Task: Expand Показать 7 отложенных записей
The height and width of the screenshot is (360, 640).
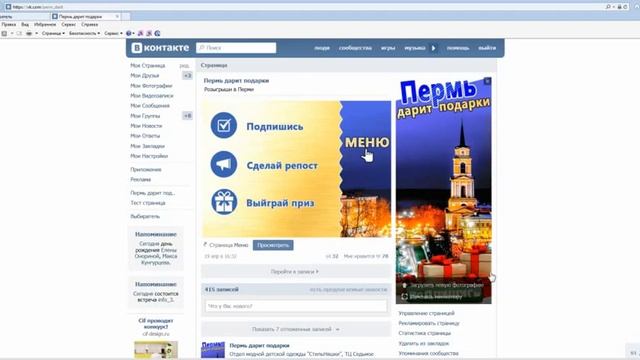Action: 296,329
